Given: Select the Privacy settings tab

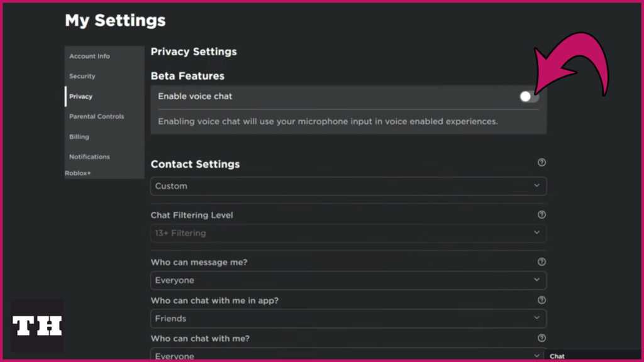Looking at the screenshot, I should pyautogui.click(x=81, y=97).
